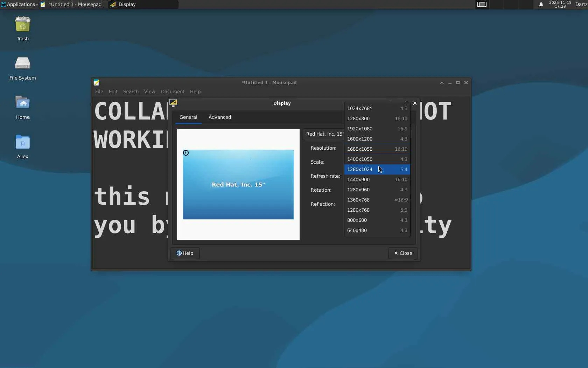Select 1024x768 resolution
Image resolution: width=588 pixels, height=368 pixels.
377,108
